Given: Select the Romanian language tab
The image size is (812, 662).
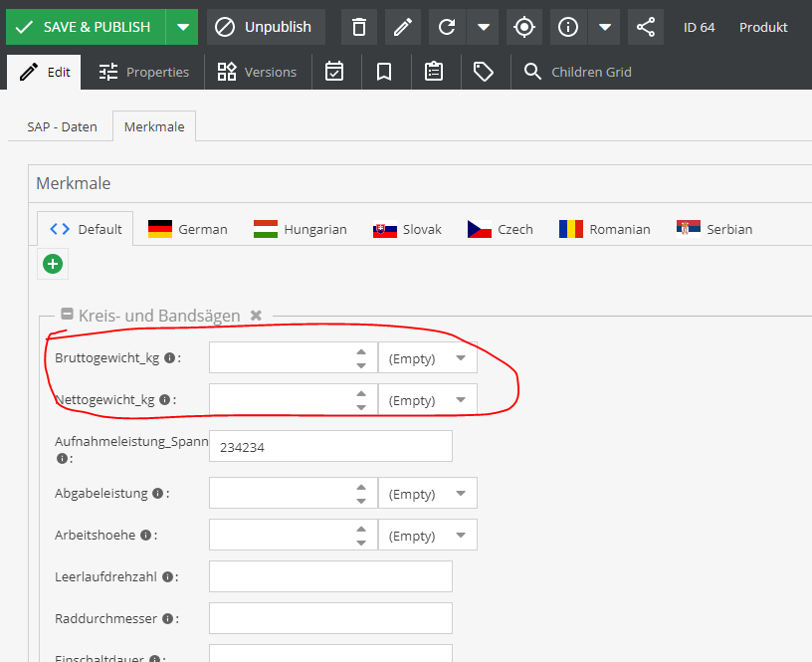Looking at the screenshot, I should [x=605, y=229].
